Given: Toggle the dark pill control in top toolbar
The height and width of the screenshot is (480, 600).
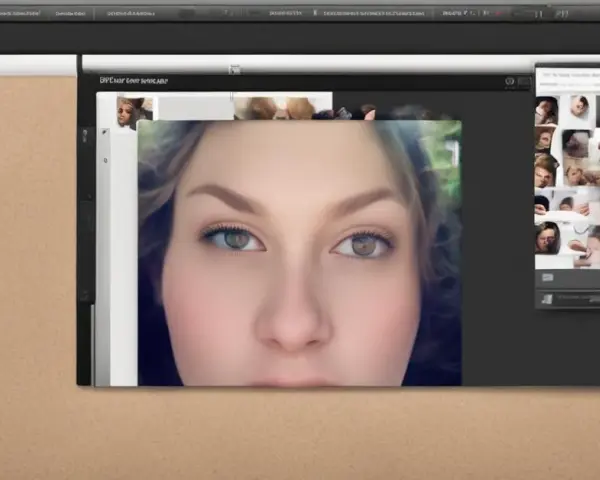Looking at the screenshot, I should pyautogui.click(x=186, y=14).
